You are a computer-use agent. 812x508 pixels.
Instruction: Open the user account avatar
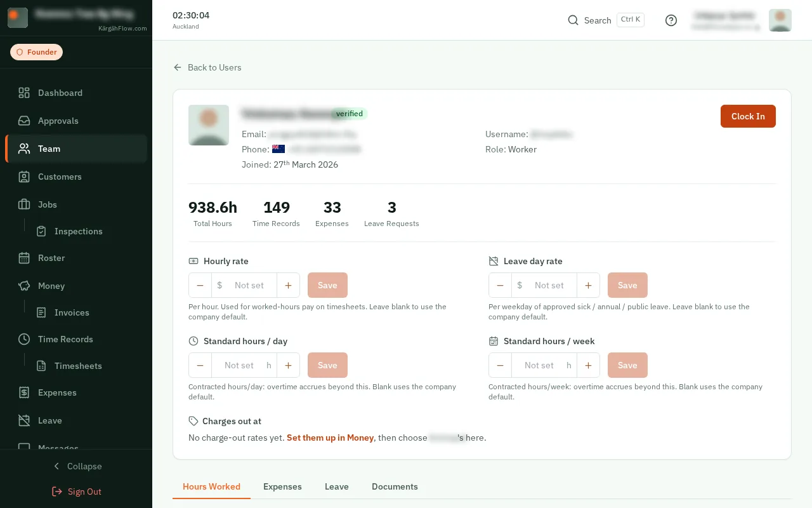[780, 20]
